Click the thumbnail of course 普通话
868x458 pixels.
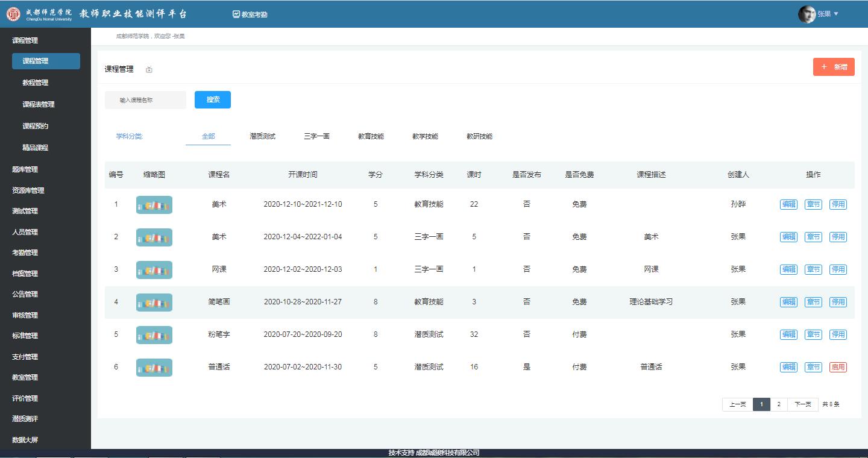pos(154,367)
